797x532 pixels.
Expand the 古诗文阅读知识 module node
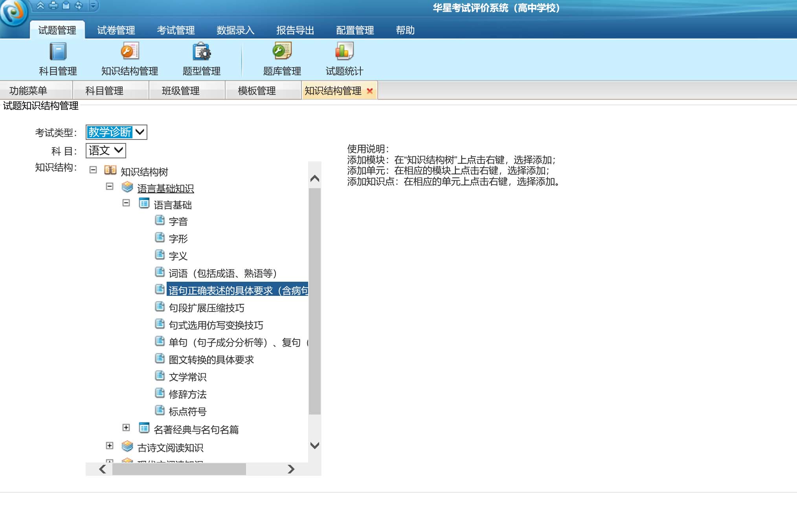110,446
